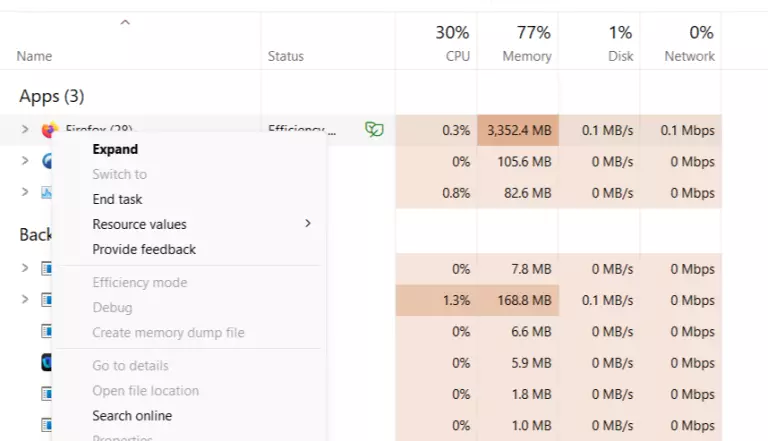
Task: Click the 1.0 MB memory cell
Action: point(518,426)
